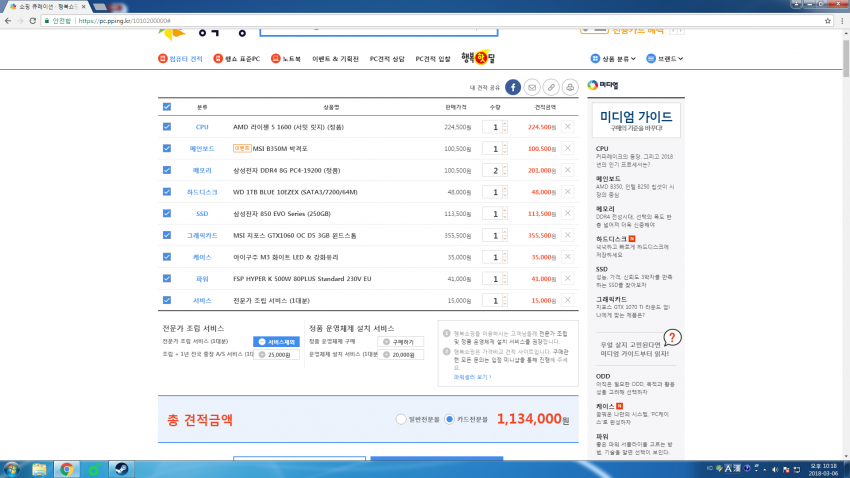The width and height of the screenshot is (850, 478).
Task: Add the 20,000원 OS install service
Action: pyautogui.click(x=401, y=354)
